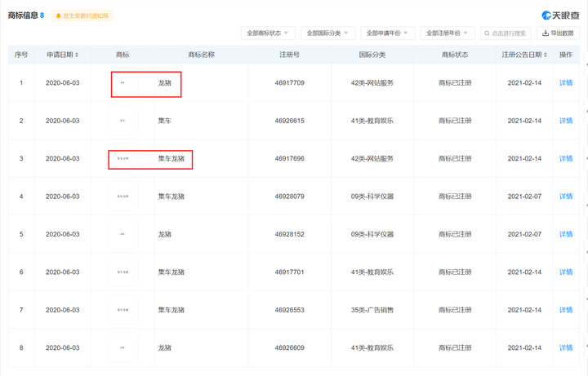Open 详情 for registration 46917701
588x376 pixels.
pyautogui.click(x=566, y=272)
